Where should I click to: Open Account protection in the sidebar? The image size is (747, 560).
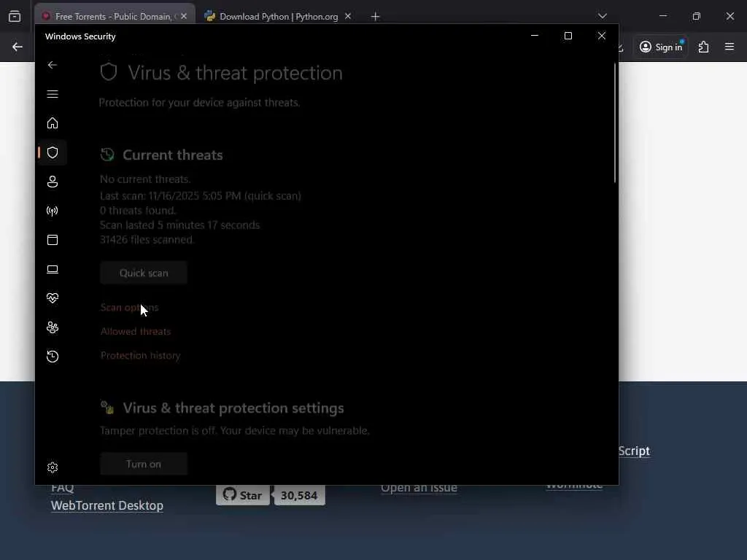tap(53, 182)
